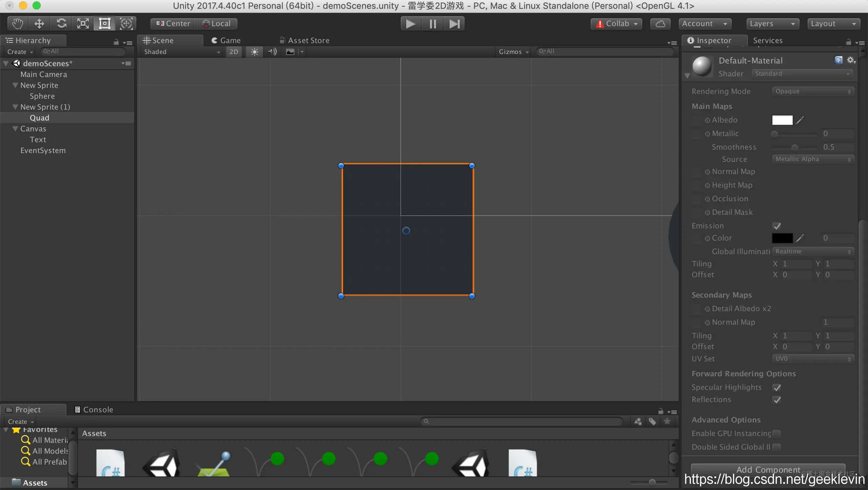
Task: Select the Move tool
Action: [x=39, y=24]
